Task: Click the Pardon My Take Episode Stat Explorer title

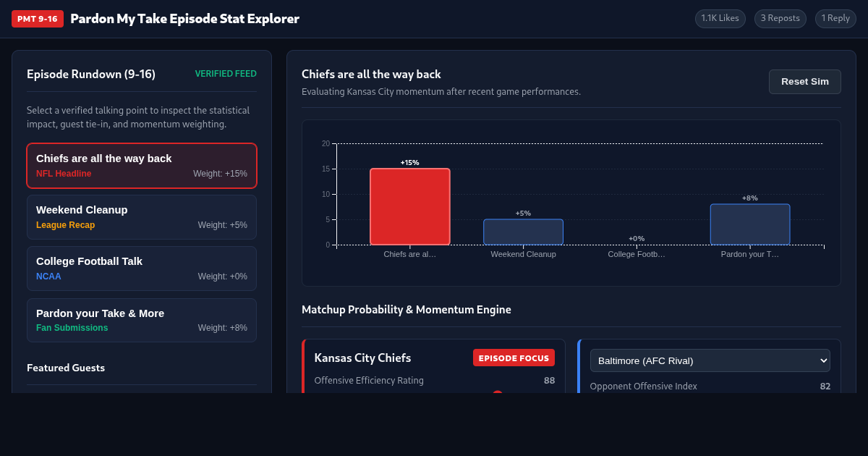Action: 184,19
